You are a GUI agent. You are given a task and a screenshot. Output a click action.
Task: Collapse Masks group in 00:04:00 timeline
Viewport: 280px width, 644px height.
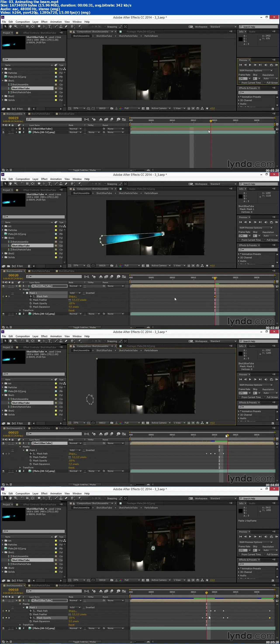(20, 447)
